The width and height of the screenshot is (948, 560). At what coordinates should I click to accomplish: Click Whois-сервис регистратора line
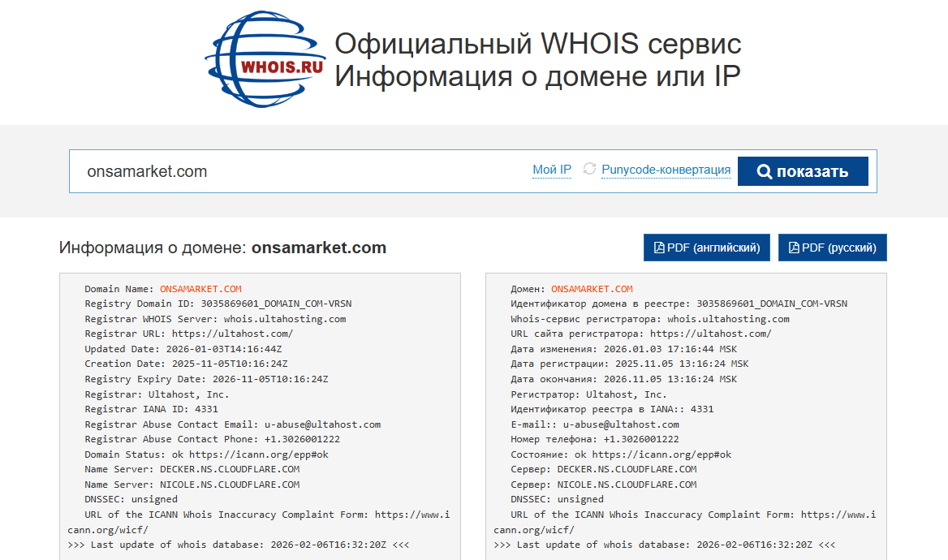(650, 319)
